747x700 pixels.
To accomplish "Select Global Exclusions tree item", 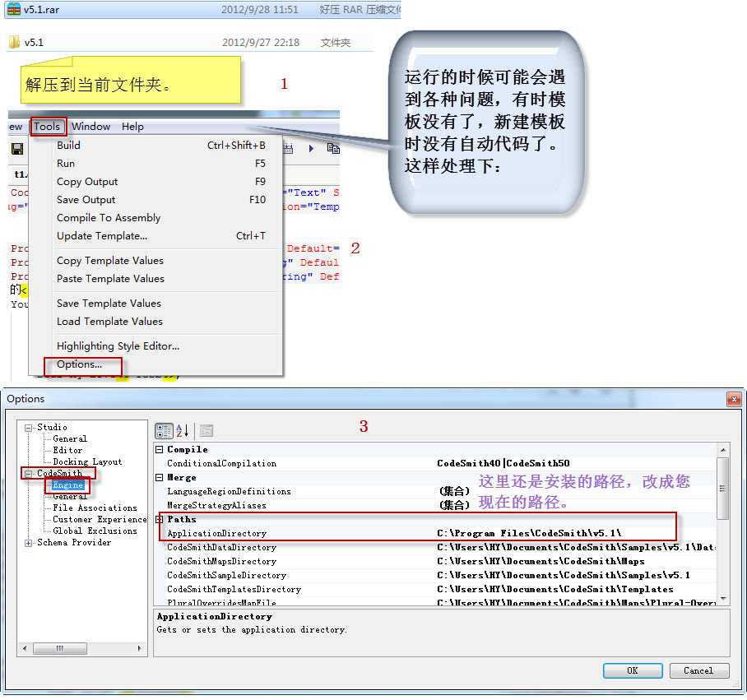I will point(95,531).
